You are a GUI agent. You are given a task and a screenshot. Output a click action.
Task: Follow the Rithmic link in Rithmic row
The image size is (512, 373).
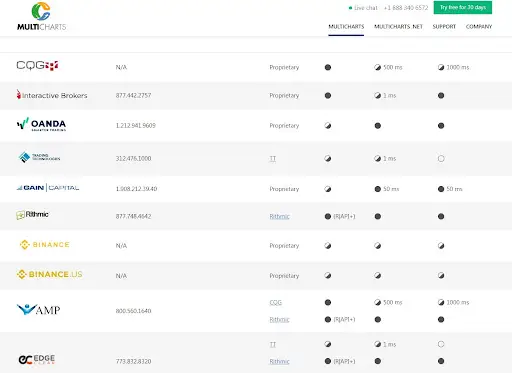(x=279, y=216)
